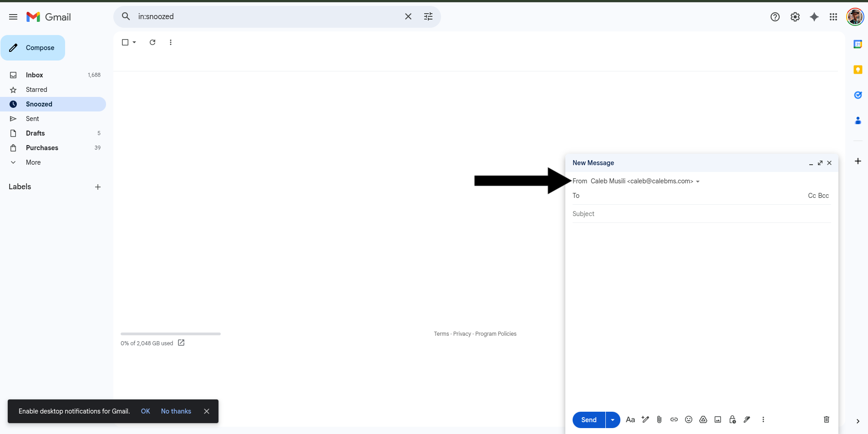Image resolution: width=868 pixels, height=434 pixels.
Task: Tick the select all checkbox
Action: point(125,42)
